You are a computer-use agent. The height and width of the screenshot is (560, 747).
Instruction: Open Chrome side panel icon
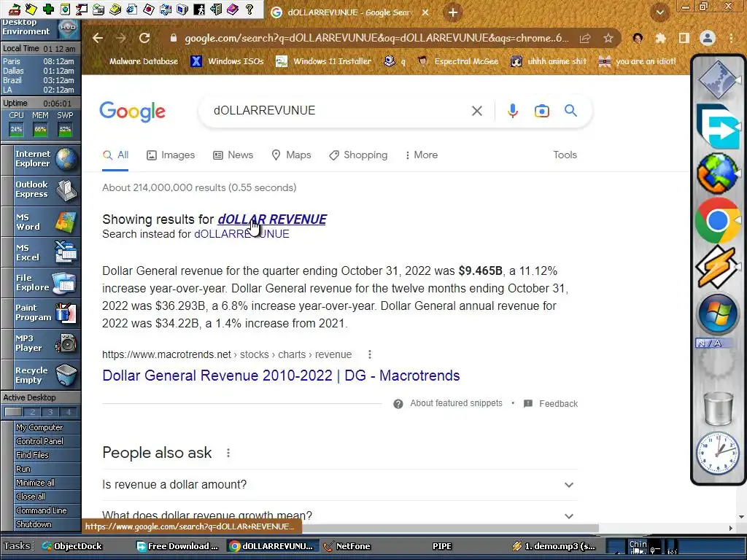pos(684,38)
